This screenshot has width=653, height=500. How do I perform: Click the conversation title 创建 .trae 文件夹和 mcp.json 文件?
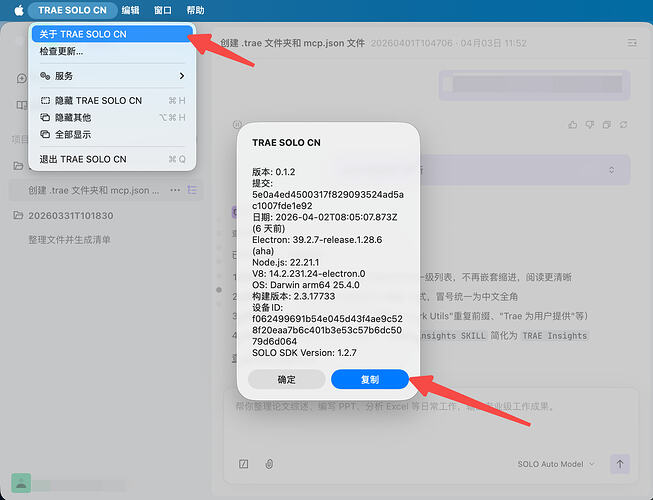tap(293, 43)
